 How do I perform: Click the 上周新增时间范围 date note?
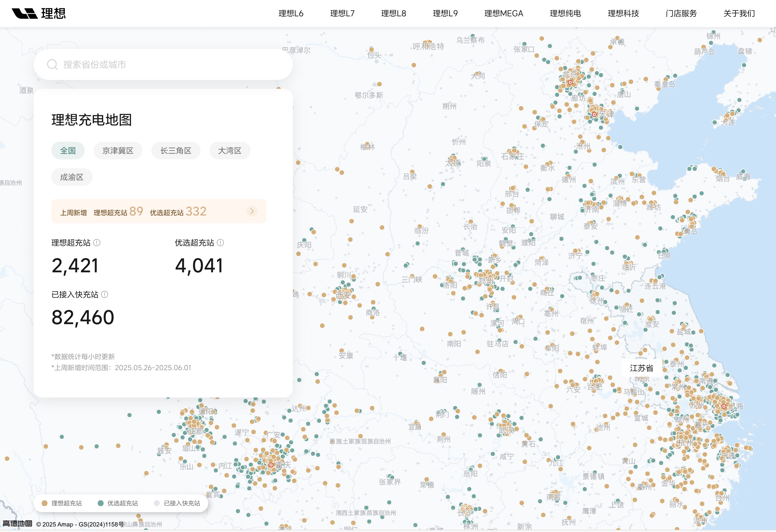pyautogui.click(x=121, y=367)
